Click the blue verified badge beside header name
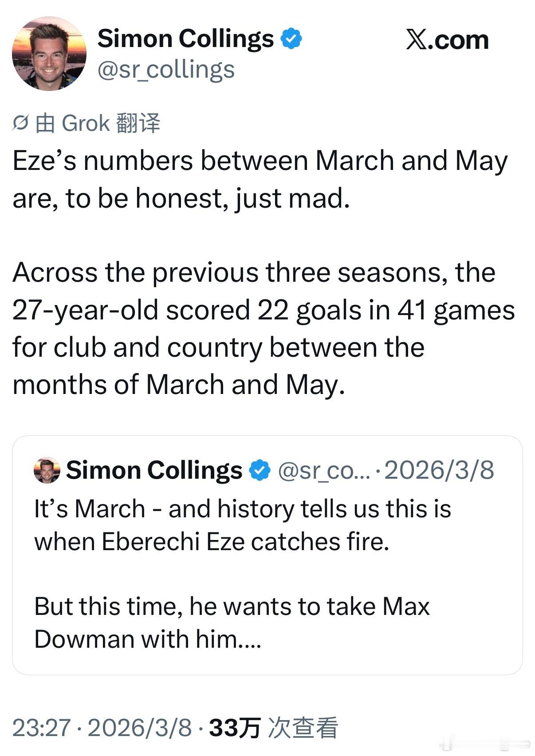This screenshot has height=756, width=535. (291, 39)
